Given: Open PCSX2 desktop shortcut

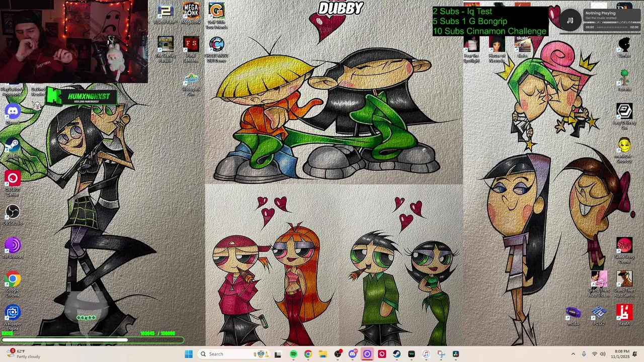Looking at the screenshot, I should [x=599, y=316].
